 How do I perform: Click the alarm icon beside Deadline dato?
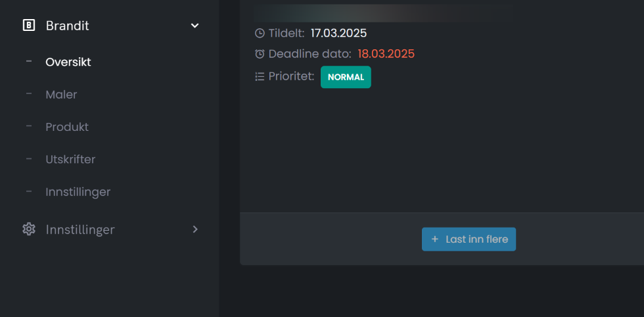click(x=260, y=54)
